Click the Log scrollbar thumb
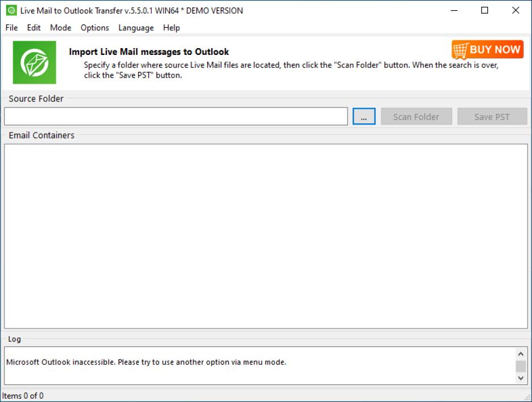 tap(521, 366)
